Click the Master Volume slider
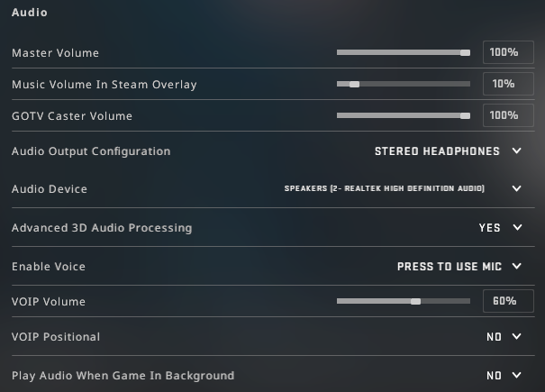This screenshot has height=392, width=545. click(x=403, y=53)
